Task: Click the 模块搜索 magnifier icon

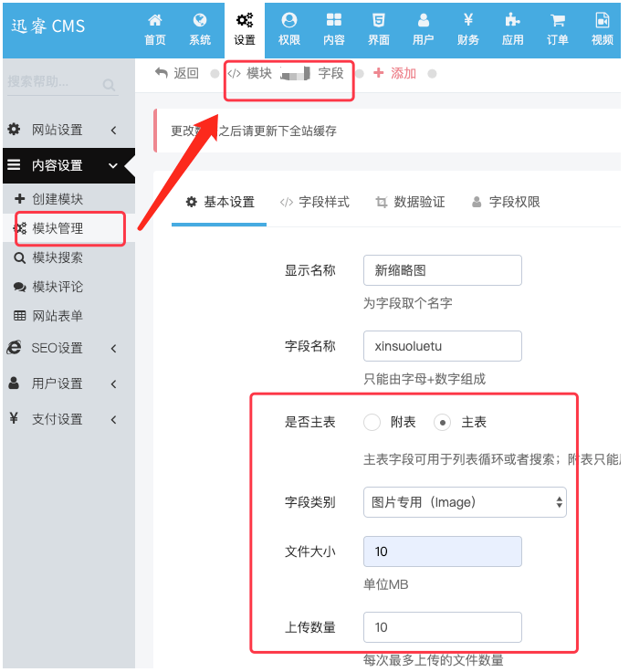Action: (20, 257)
